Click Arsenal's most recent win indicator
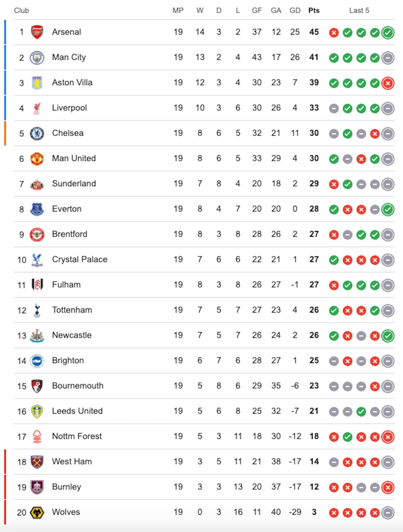 pyautogui.click(x=388, y=32)
